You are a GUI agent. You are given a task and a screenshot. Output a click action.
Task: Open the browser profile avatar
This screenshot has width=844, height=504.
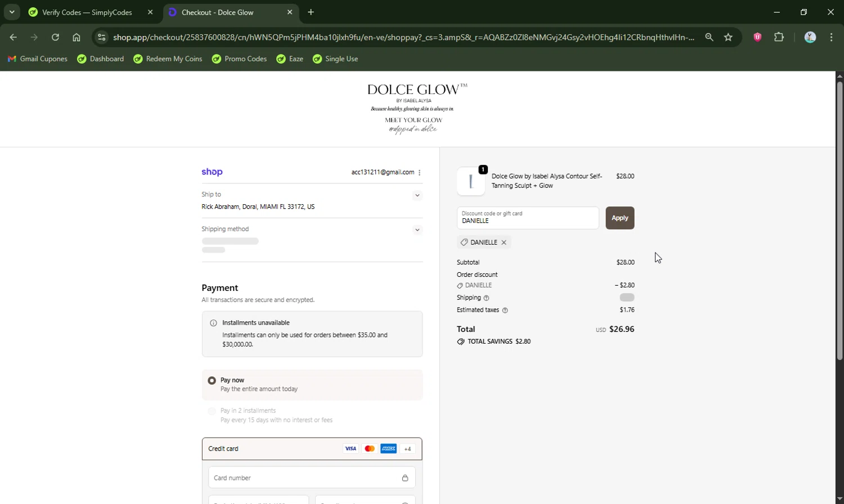pos(810,37)
